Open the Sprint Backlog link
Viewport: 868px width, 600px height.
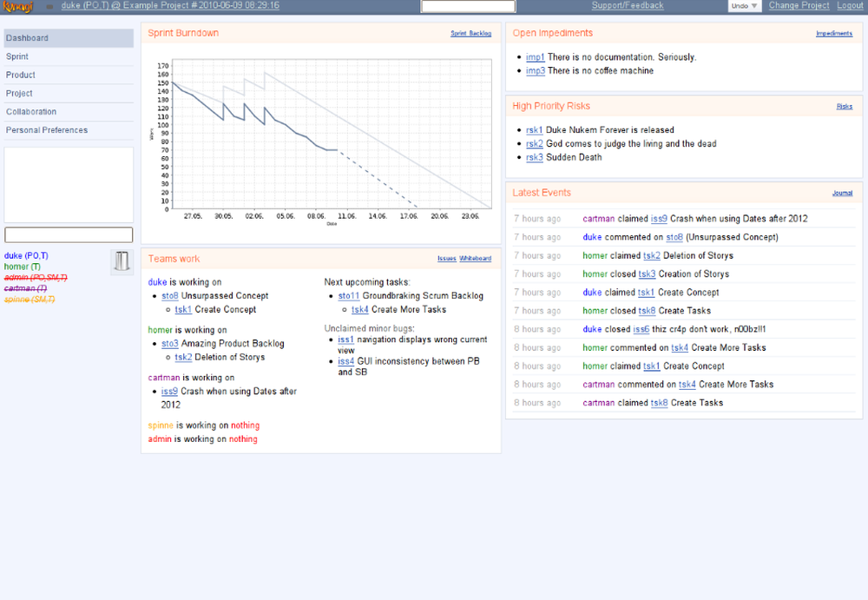point(469,33)
